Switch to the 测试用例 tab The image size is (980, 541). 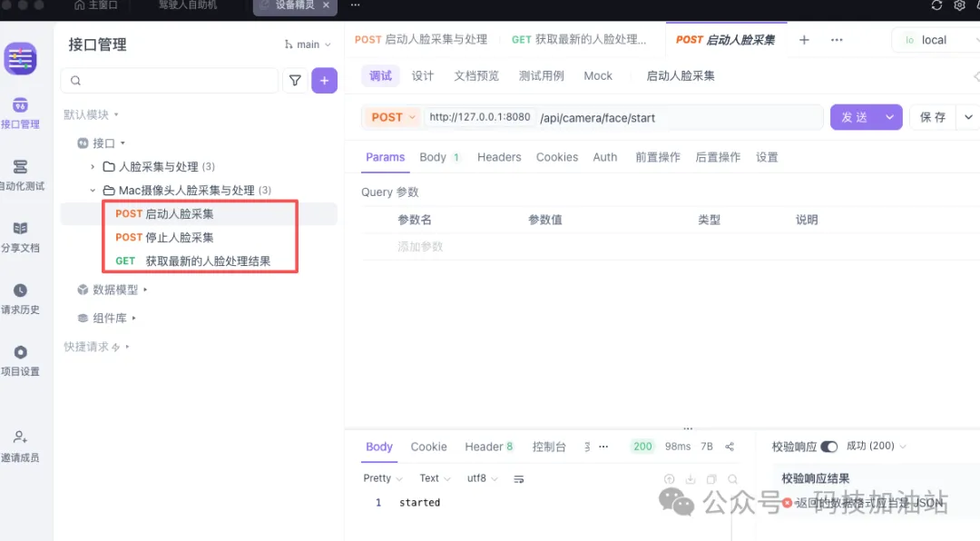click(541, 75)
